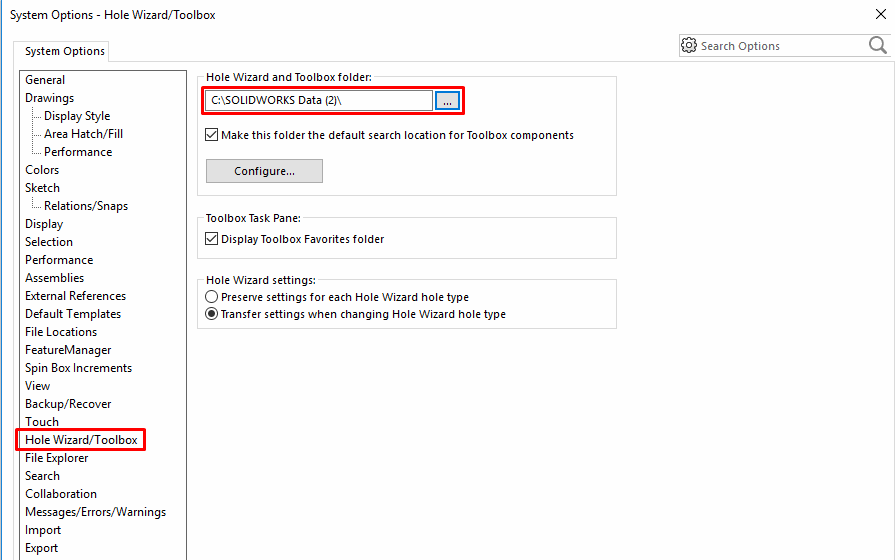Select Colors in the options list

[42, 170]
